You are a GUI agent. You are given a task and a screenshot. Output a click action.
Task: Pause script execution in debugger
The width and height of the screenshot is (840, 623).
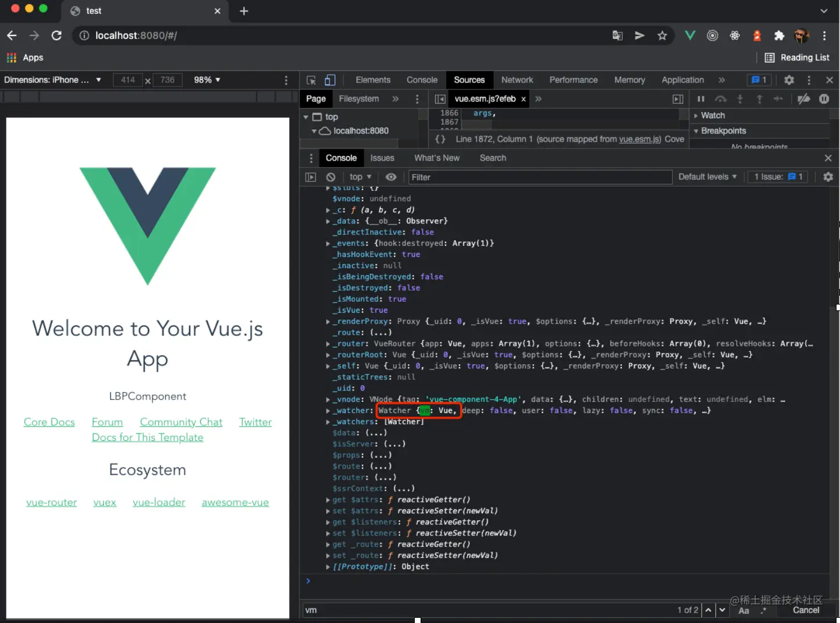coord(701,99)
